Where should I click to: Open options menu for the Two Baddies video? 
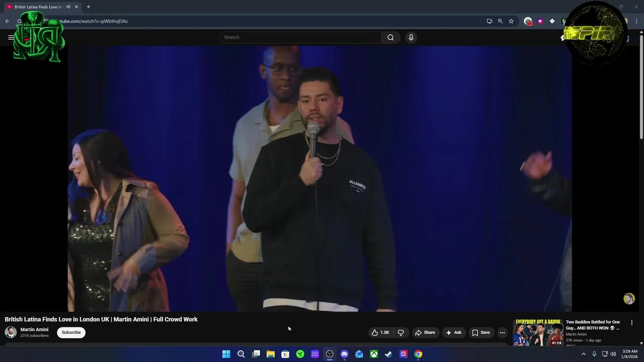[632, 323]
